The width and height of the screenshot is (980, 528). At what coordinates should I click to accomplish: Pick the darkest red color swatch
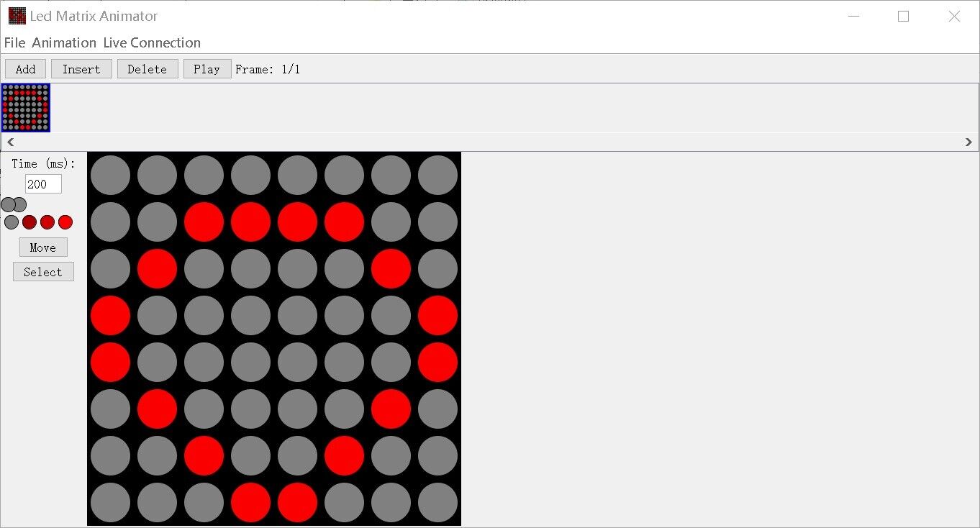tap(30, 222)
